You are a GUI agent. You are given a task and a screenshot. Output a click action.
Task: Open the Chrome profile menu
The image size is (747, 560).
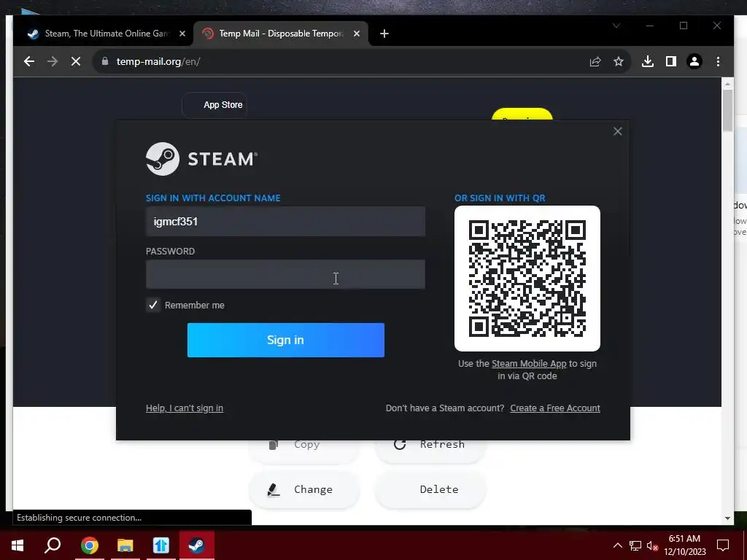(x=694, y=61)
